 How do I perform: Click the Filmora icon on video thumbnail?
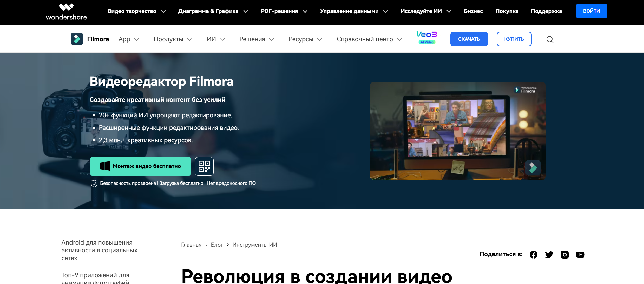[x=533, y=168]
